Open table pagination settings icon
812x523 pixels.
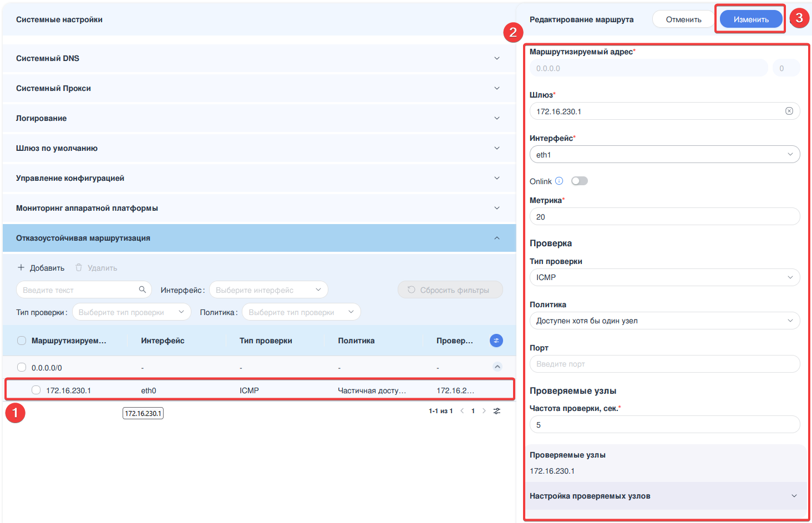(x=497, y=411)
